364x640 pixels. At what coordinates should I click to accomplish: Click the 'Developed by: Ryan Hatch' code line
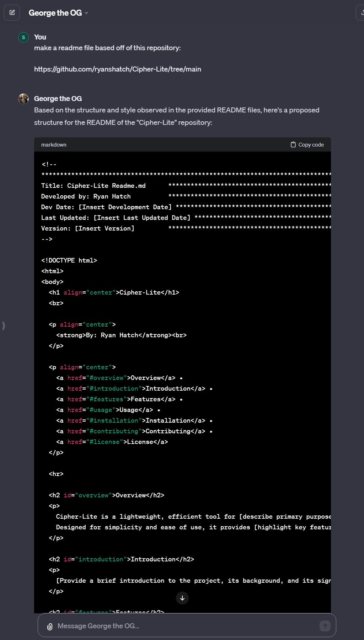pos(86,196)
